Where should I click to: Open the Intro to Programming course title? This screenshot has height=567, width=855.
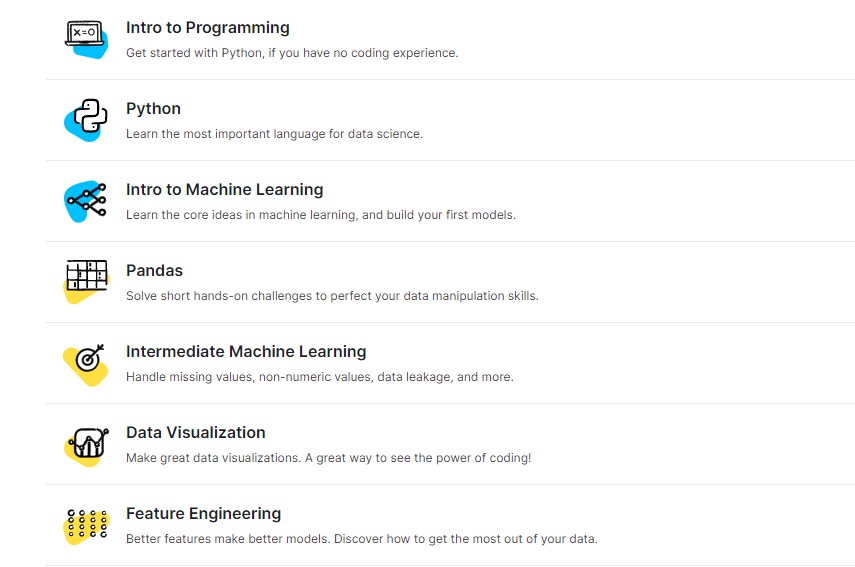point(208,28)
